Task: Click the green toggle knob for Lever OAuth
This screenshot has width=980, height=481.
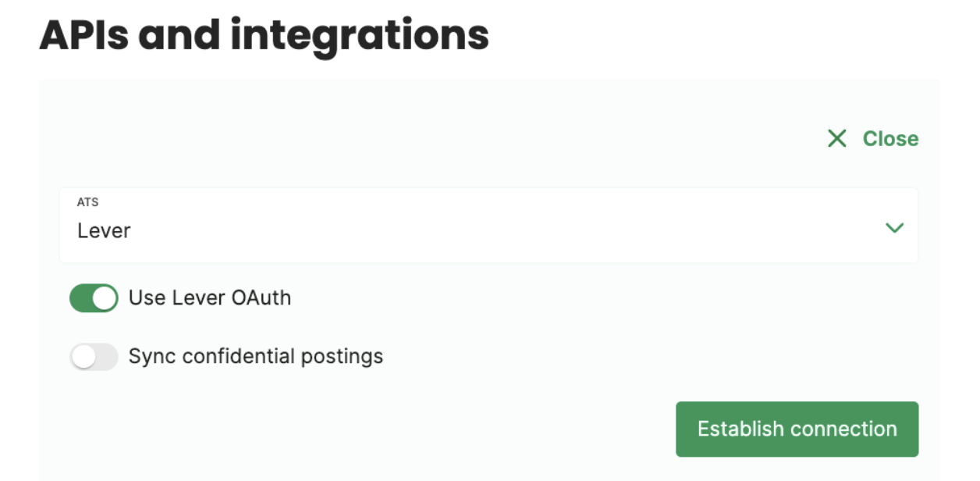Action: click(x=102, y=298)
